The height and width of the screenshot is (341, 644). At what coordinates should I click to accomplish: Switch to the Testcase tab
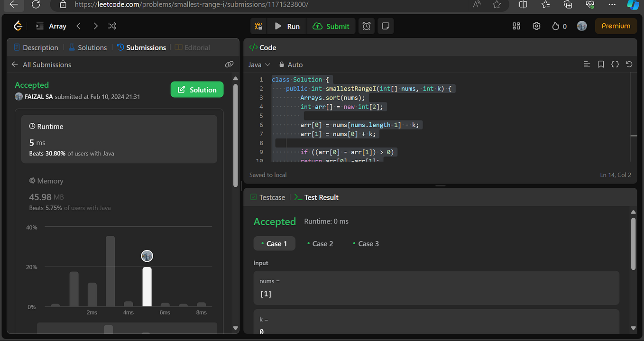coord(268,197)
